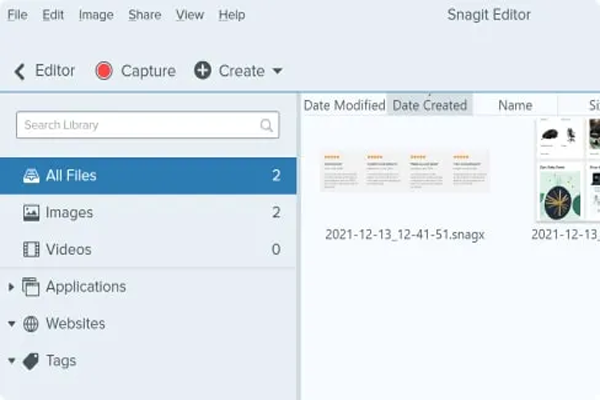Open the Image menu

pyautogui.click(x=96, y=15)
